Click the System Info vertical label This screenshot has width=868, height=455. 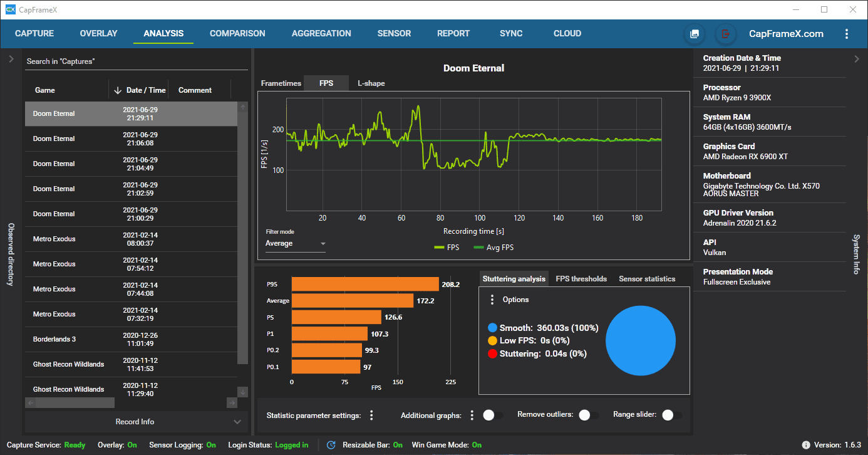(x=857, y=254)
